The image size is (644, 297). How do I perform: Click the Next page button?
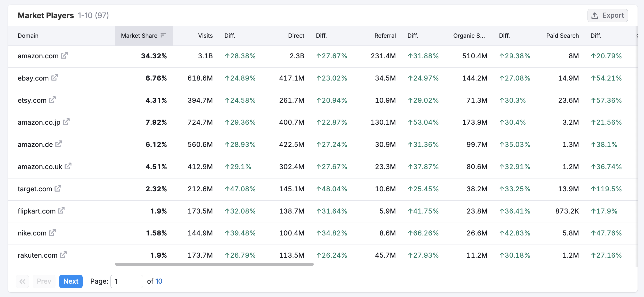pyautogui.click(x=71, y=281)
